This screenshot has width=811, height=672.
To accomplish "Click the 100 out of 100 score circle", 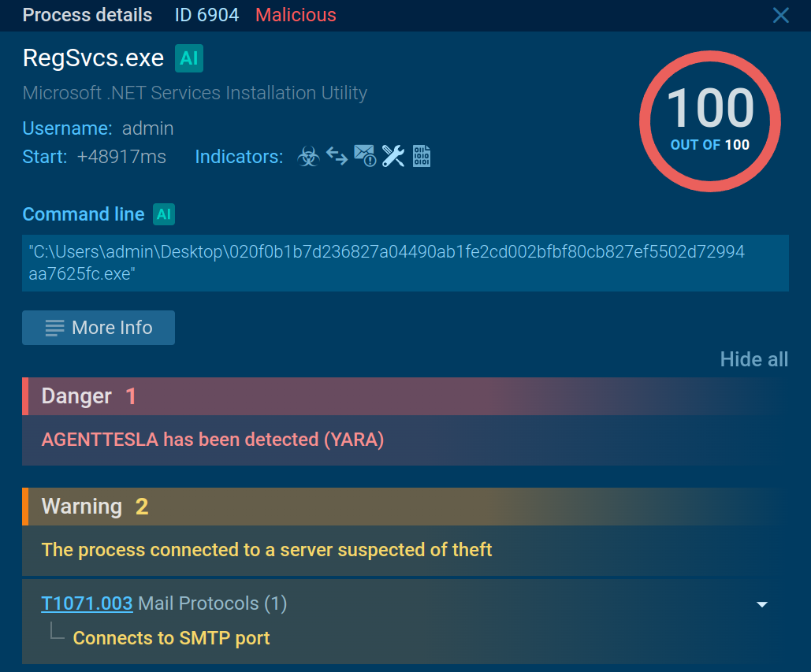I will tap(709, 121).
